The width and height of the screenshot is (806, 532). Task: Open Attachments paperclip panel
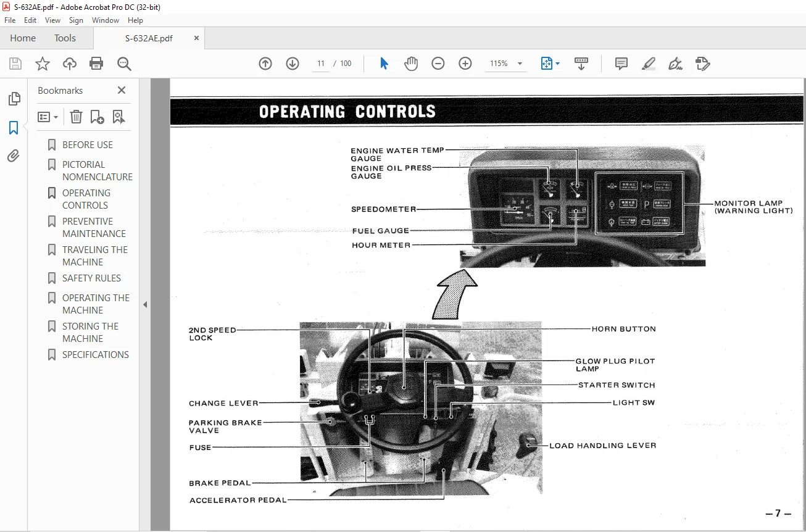click(x=14, y=156)
